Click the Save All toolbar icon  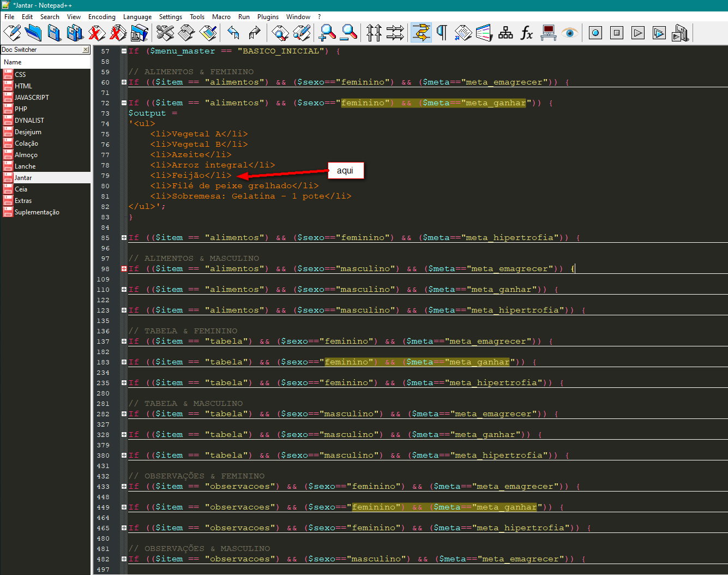pyautogui.click(x=75, y=33)
